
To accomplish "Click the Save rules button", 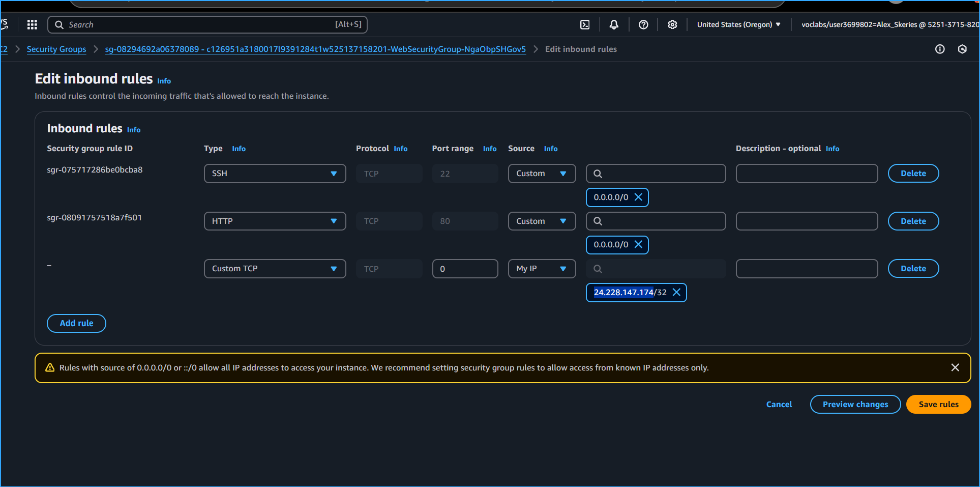I will coord(938,404).
